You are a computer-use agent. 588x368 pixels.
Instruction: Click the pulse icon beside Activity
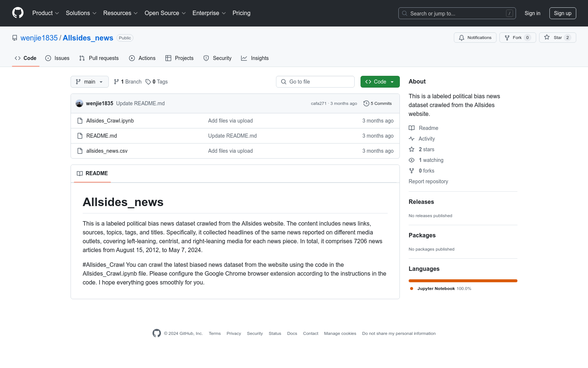(412, 139)
